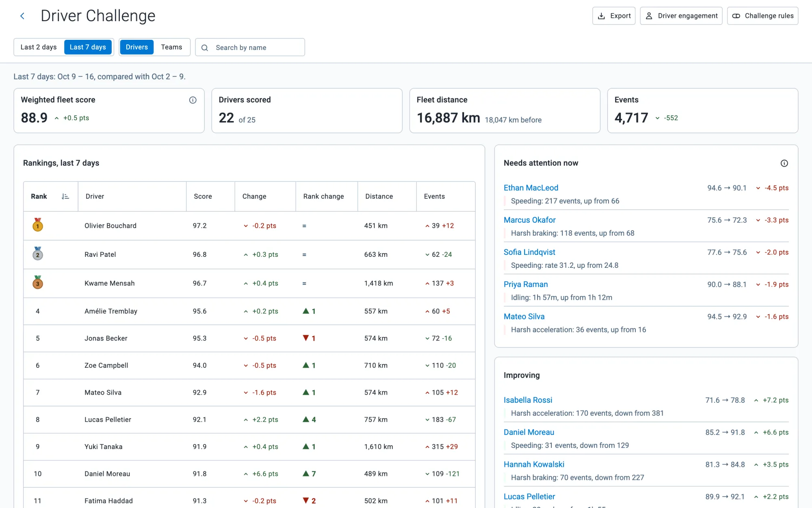This screenshot has height=508, width=812.
Task: Open Mateo Silva link in Needs attention
Action: 524,316
